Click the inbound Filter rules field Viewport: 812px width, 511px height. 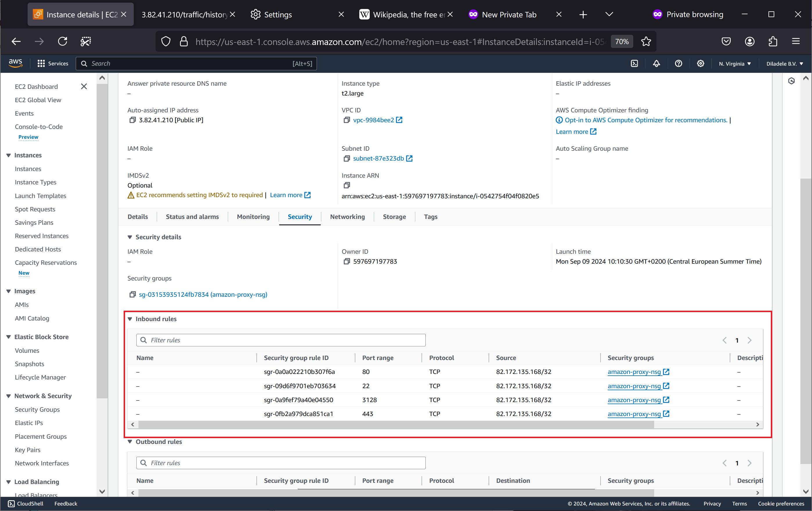pos(281,340)
